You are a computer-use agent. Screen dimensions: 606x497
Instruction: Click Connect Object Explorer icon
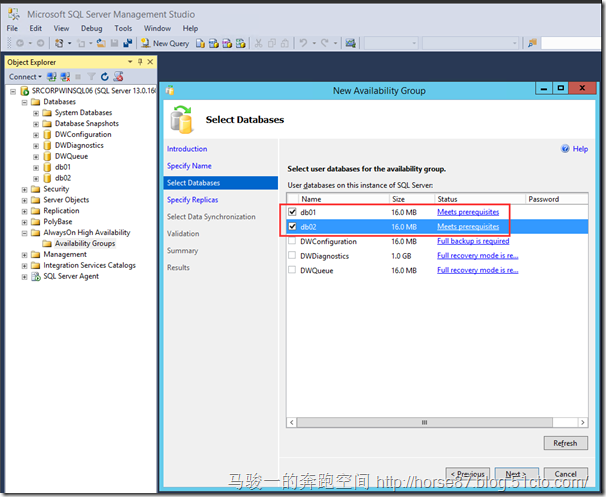point(51,77)
